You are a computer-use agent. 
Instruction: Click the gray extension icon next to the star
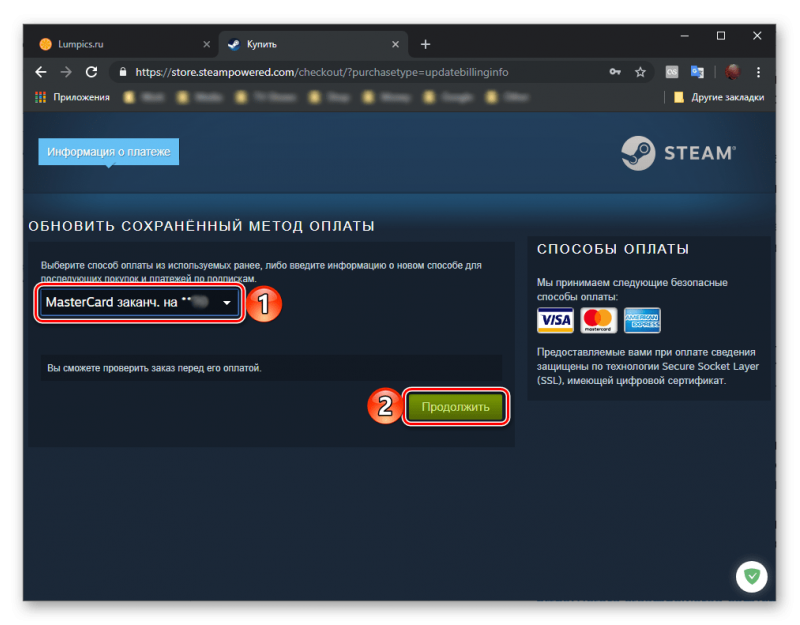click(672, 72)
